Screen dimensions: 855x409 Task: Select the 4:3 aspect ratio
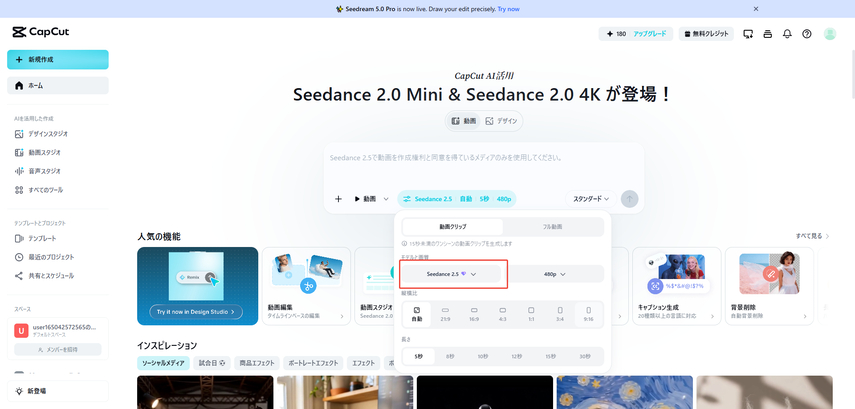(503, 314)
